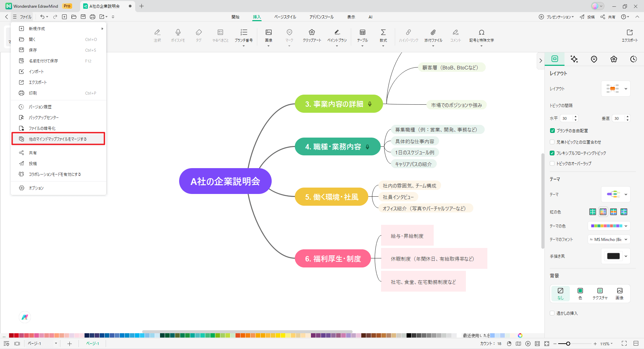Viewport: 644px width, 349px height.
Task: Enable 透かしの挿入 checkbox
Action: (552, 313)
